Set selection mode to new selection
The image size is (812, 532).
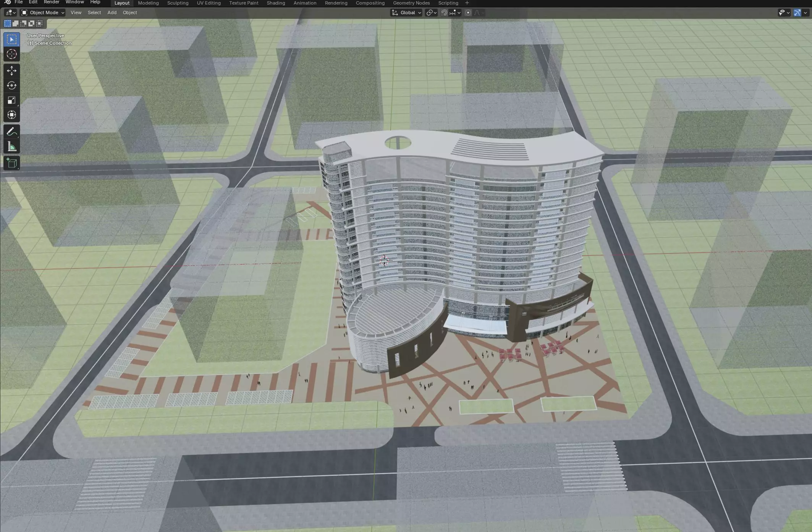7,23
